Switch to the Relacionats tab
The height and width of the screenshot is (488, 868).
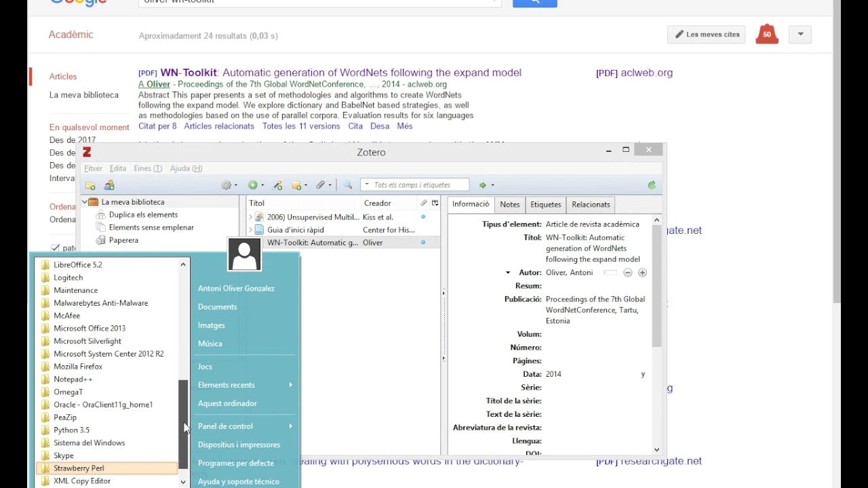pos(591,205)
